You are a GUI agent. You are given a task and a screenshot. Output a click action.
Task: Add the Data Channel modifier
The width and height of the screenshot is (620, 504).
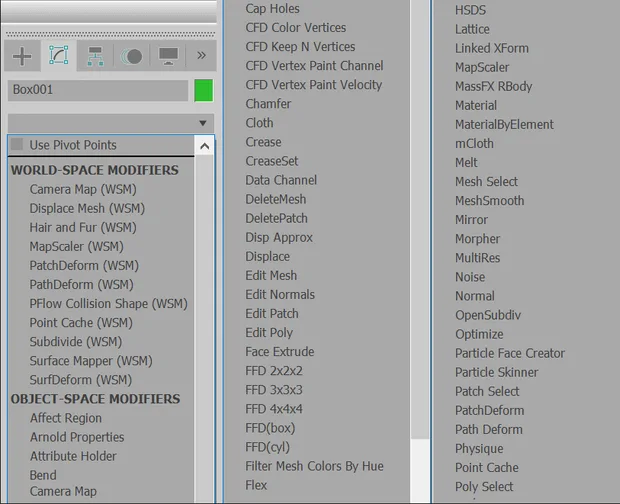coord(281,180)
